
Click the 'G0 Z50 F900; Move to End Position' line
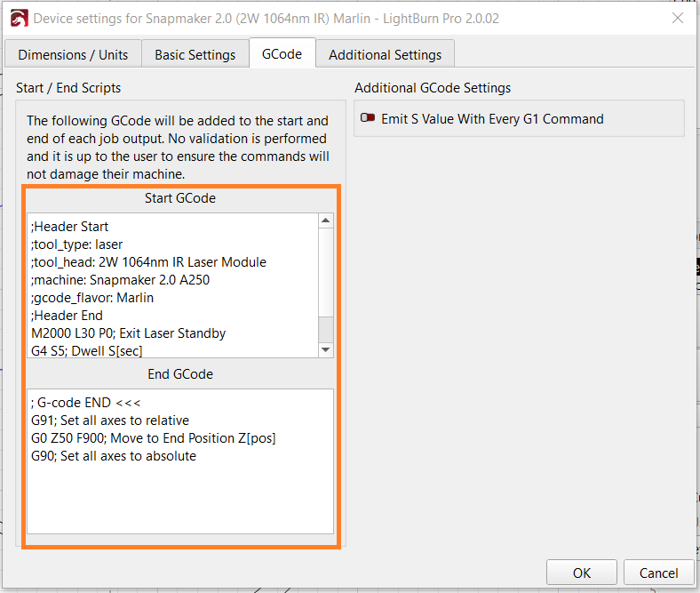click(x=154, y=438)
